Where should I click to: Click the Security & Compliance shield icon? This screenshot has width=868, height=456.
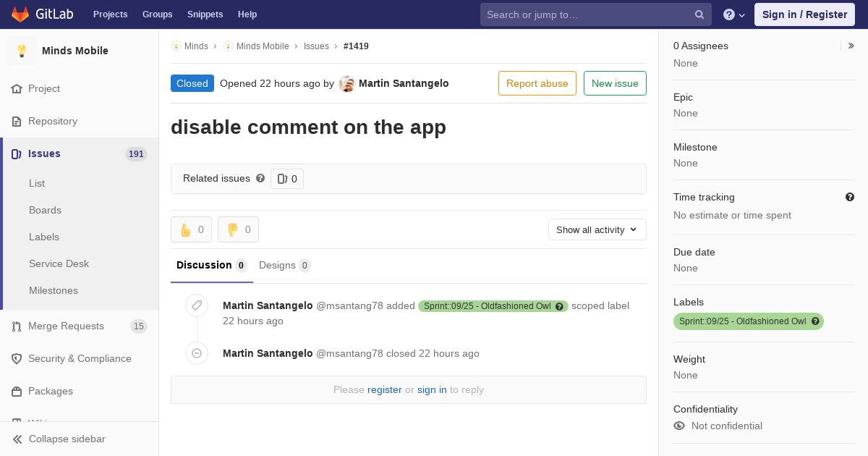coord(17,358)
